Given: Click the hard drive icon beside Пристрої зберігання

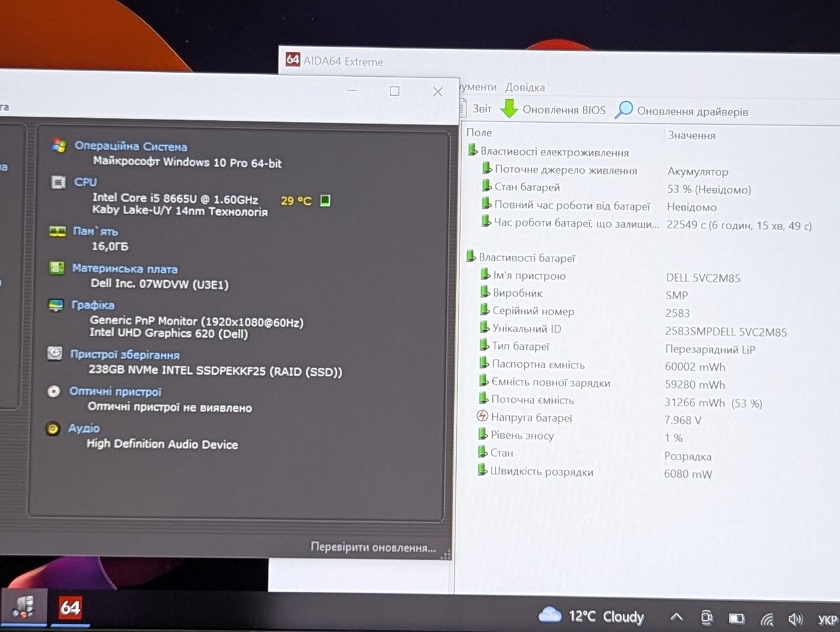Looking at the screenshot, I should pyautogui.click(x=55, y=354).
